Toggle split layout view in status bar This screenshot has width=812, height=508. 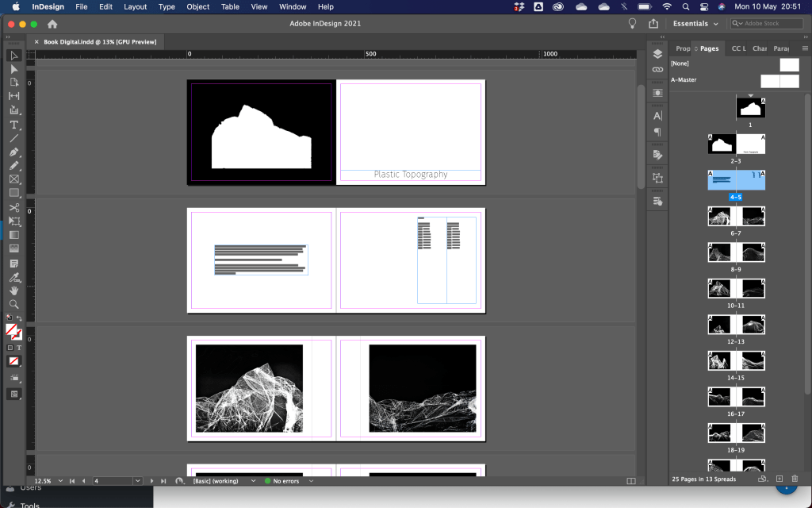pos(631,481)
